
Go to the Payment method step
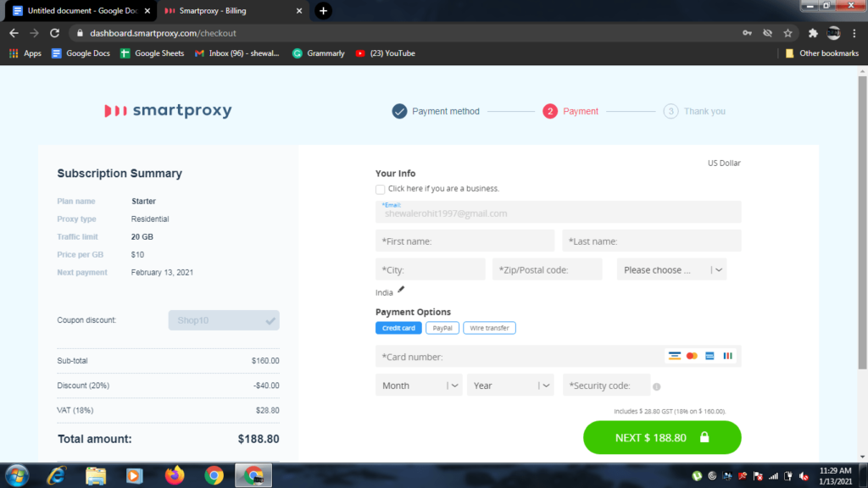tap(436, 111)
